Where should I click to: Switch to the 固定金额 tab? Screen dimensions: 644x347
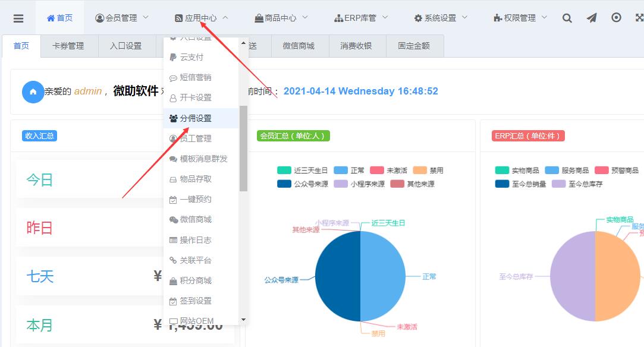coord(414,46)
